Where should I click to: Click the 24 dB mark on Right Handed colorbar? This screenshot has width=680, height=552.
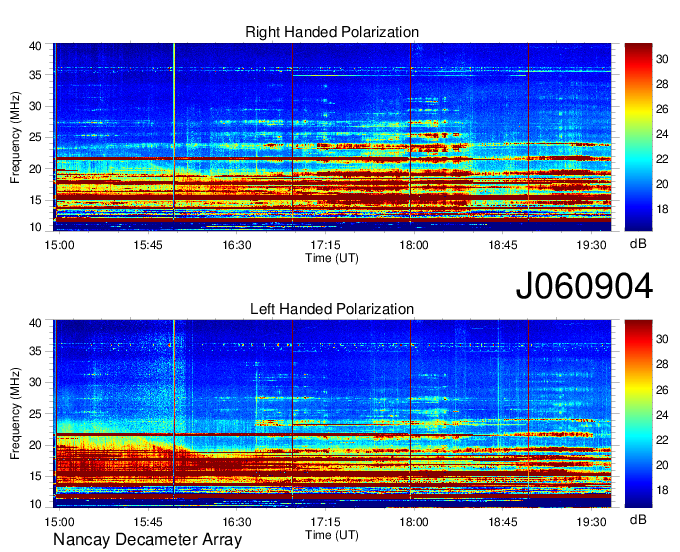pos(662,134)
